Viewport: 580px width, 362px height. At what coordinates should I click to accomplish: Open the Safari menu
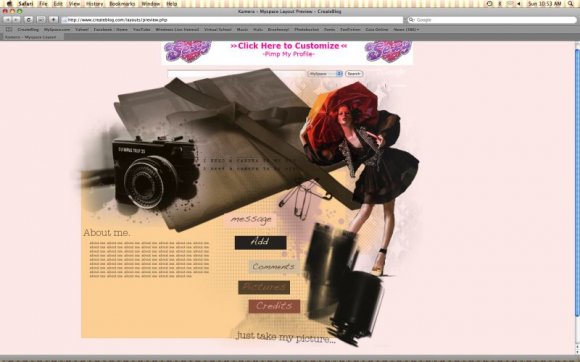pos(26,4)
